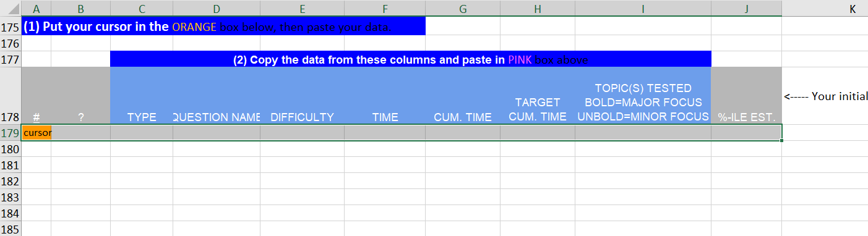Select row 179 header
Image resolution: width=868 pixels, height=236 pixels.
[x=11, y=132]
